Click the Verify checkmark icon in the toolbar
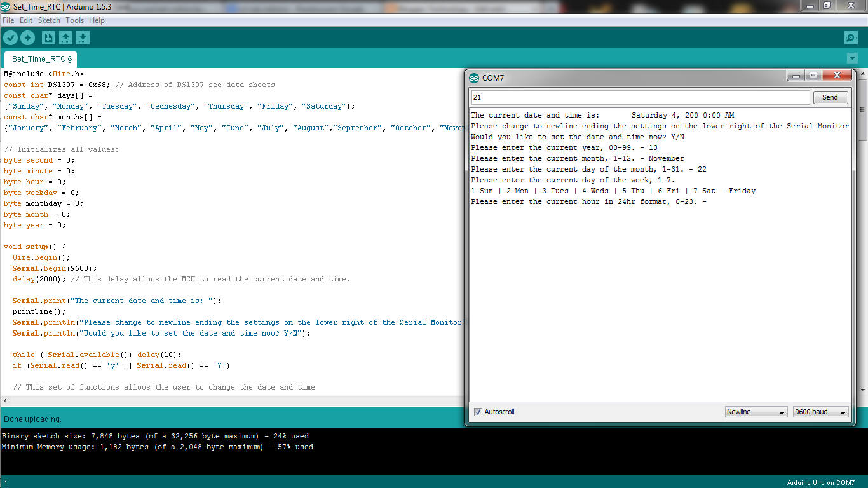The width and height of the screenshot is (868, 488). (11, 38)
